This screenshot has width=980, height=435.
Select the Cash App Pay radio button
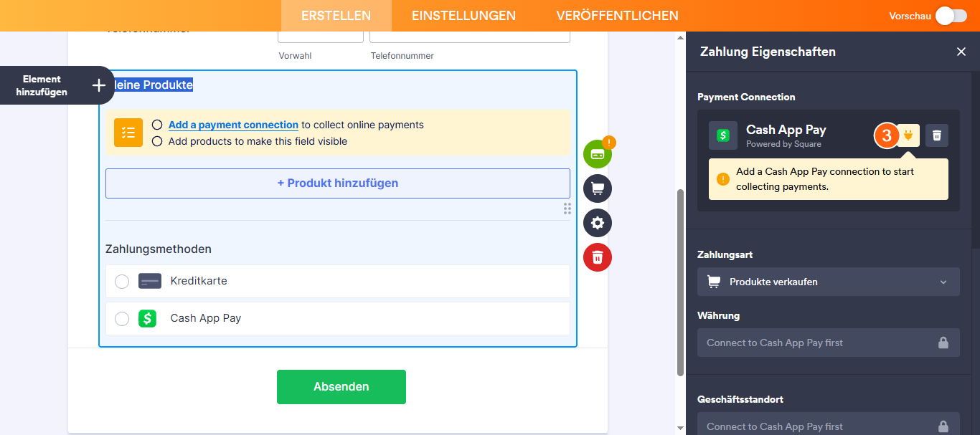coord(122,318)
